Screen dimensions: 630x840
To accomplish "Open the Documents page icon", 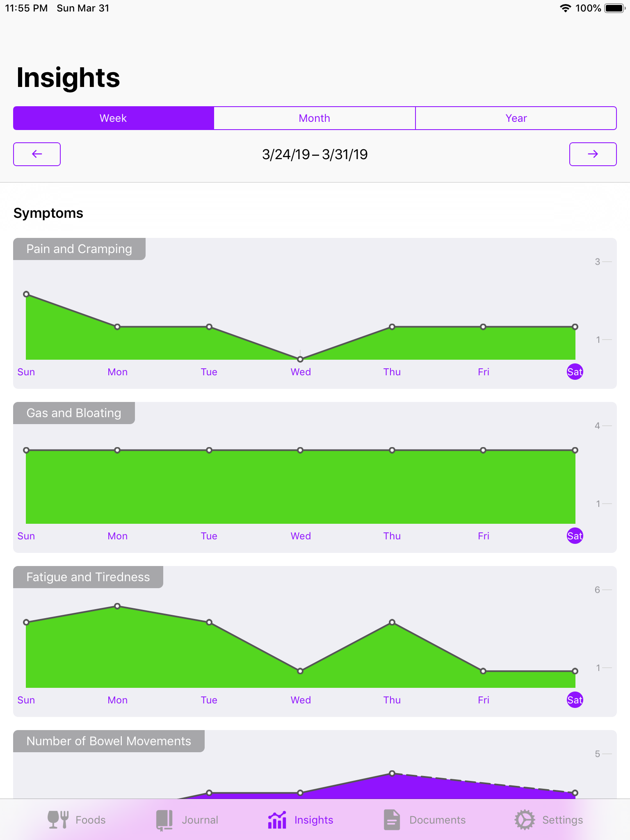I will [x=392, y=819].
